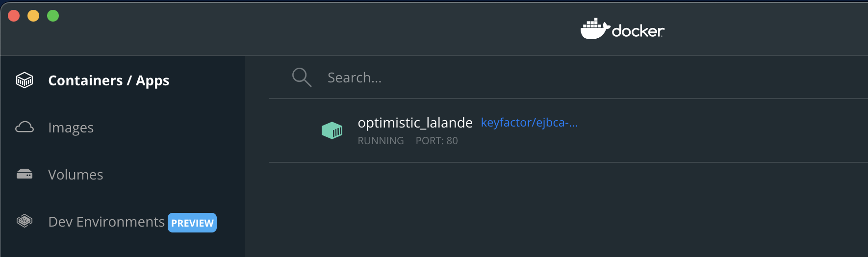Click the Volumes drive icon in sidebar
The height and width of the screenshot is (257, 868).
coord(25,175)
